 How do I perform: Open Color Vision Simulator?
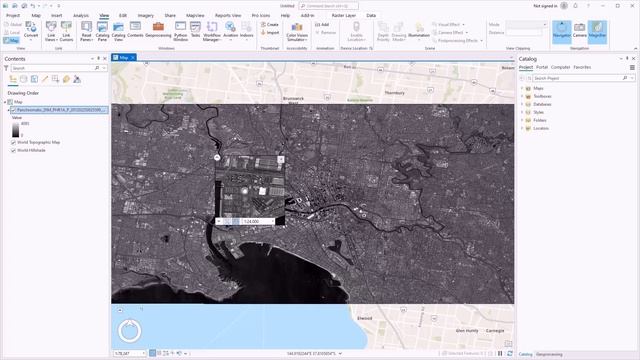point(297,31)
